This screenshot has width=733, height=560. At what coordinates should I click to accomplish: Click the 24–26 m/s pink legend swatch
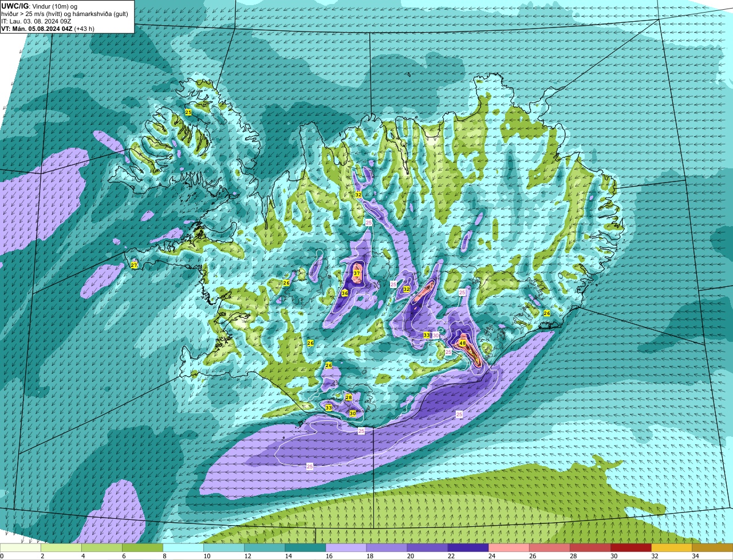point(509,548)
